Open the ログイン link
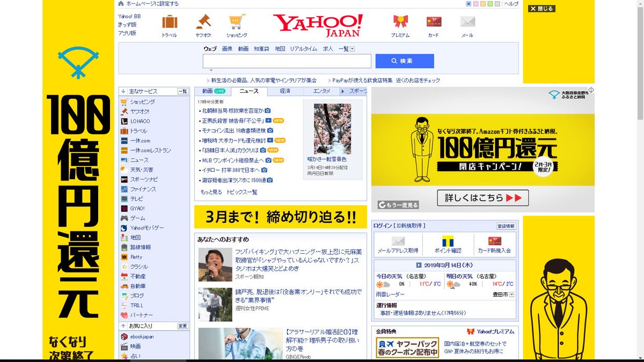This screenshot has width=644, height=362. pyautogui.click(x=382, y=226)
